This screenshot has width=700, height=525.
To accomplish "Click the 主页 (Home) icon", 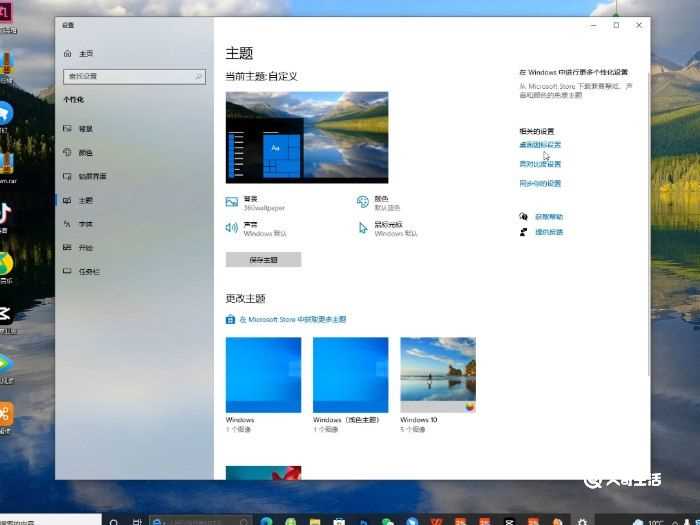I will pyautogui.click(x=67, y=53).
